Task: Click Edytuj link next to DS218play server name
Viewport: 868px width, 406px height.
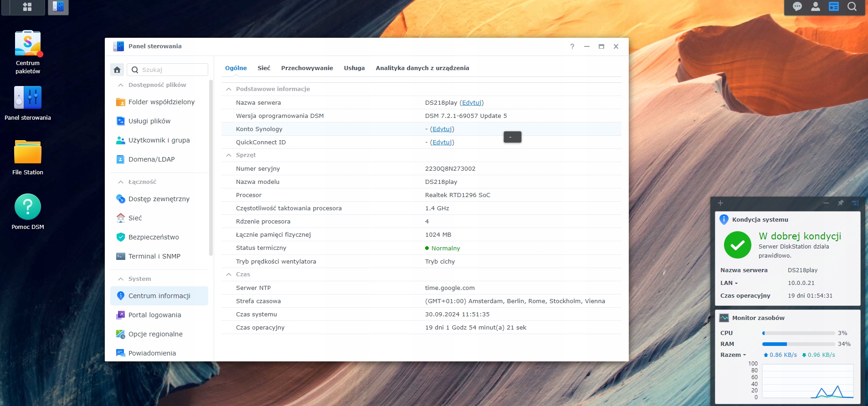Action: 472,103
